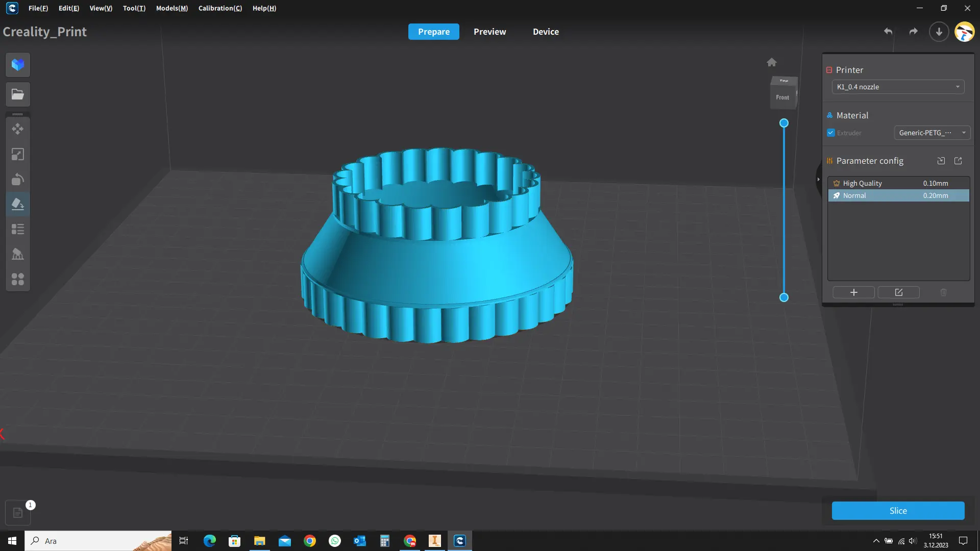Click the Slice button

pos(898,510)
